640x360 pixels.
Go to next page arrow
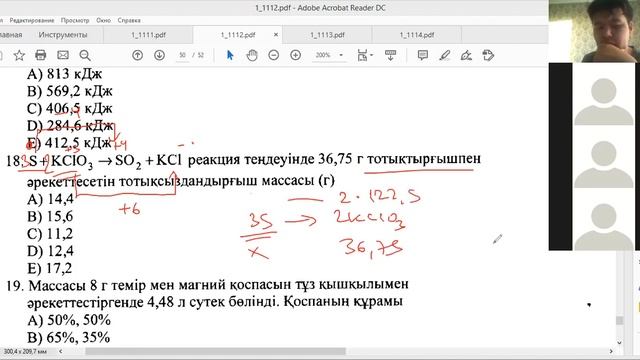pyautogui.click(x=160, y=55)
